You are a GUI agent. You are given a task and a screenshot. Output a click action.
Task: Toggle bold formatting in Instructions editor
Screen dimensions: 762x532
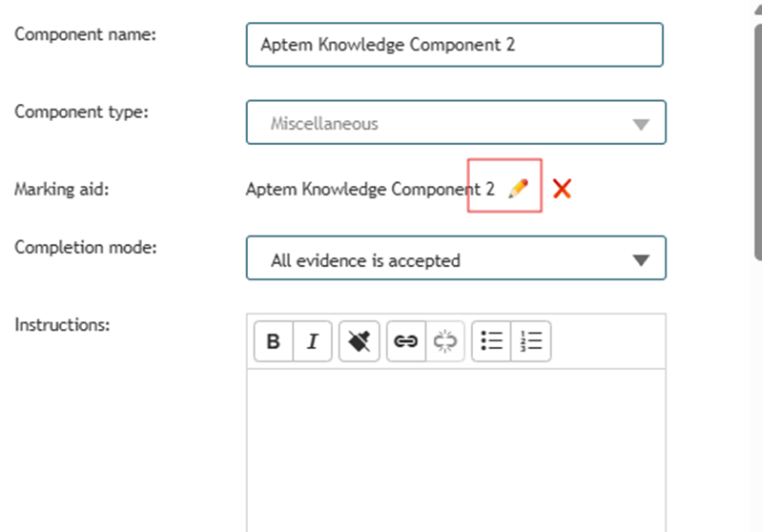274,341
